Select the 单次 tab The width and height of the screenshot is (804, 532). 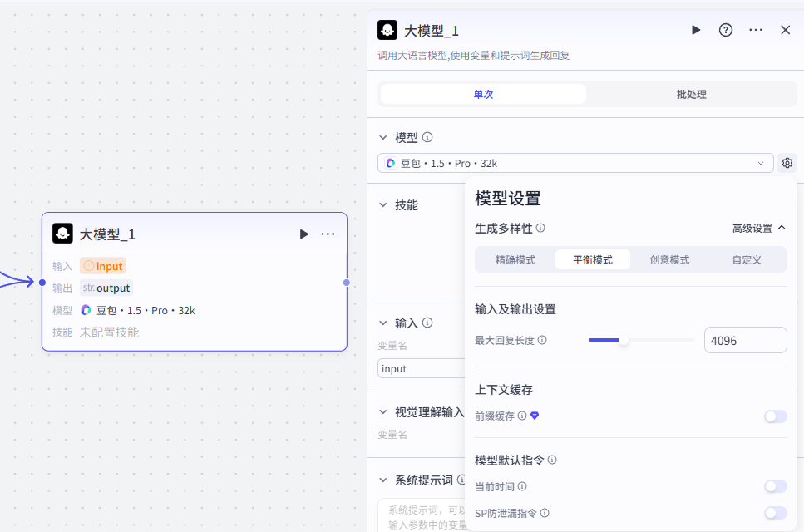tap(483, 94)
